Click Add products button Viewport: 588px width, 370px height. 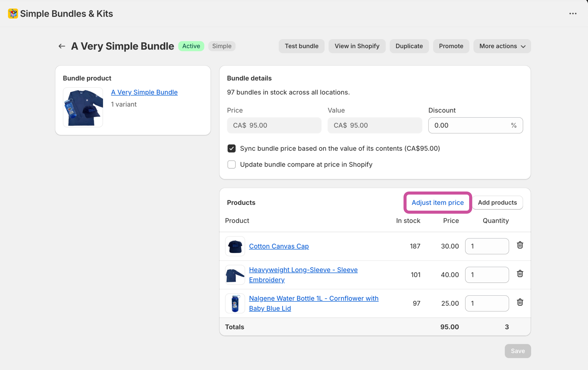click(497, 202)
